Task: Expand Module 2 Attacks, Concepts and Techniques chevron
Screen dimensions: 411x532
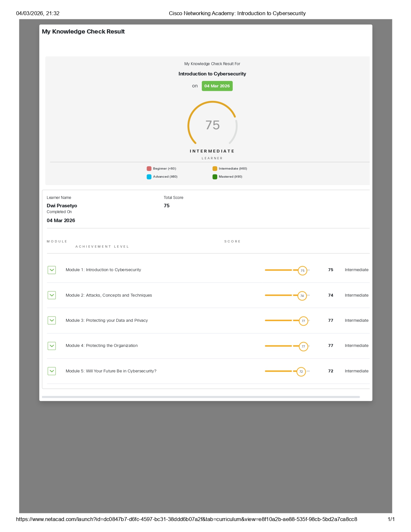Action: 52,295
